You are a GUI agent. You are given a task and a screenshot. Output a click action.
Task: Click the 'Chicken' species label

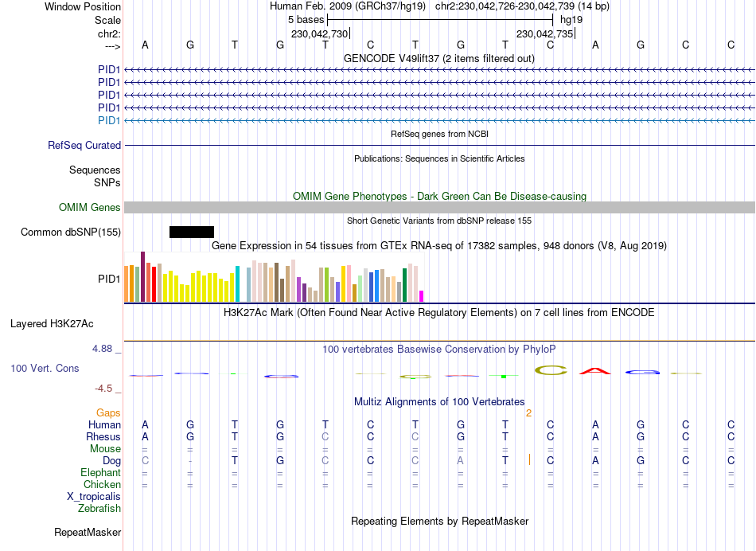pyautogui.click(x=102, y=484)
